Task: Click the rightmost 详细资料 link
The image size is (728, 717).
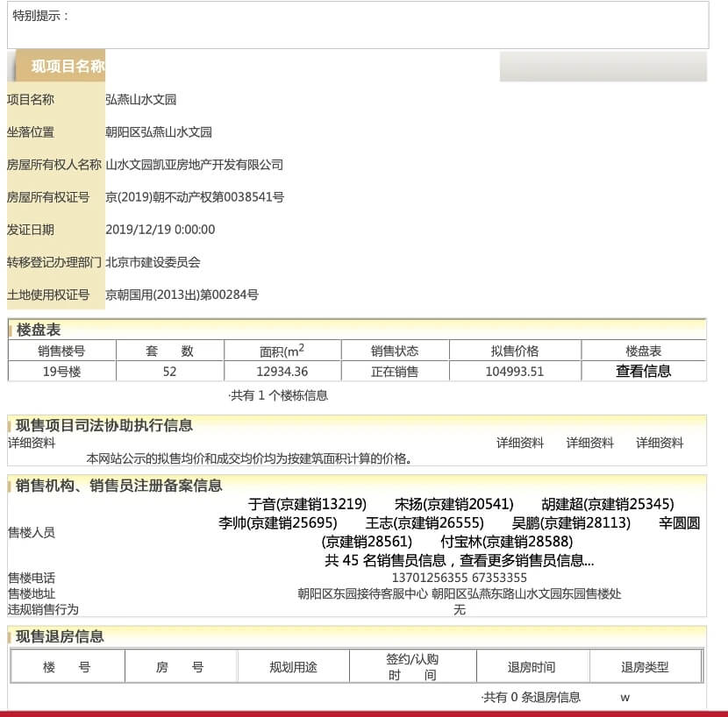Action: click(x=660, y=443)
